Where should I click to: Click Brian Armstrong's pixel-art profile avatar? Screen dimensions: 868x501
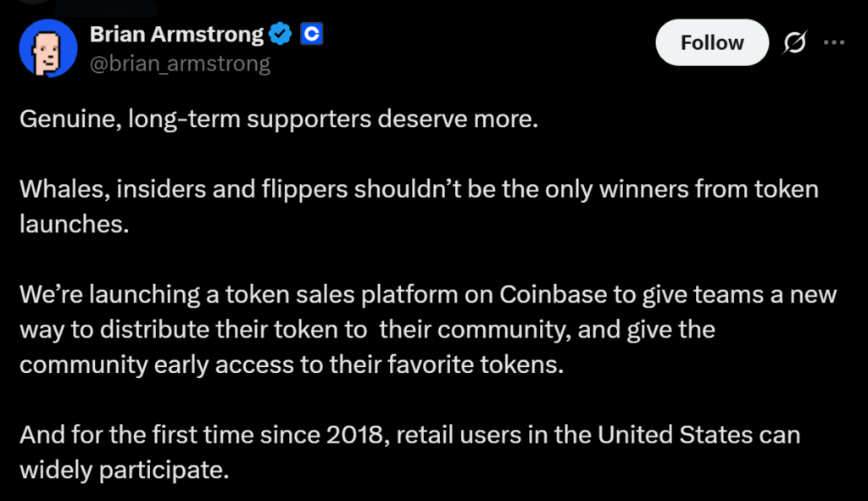(48, 48)
